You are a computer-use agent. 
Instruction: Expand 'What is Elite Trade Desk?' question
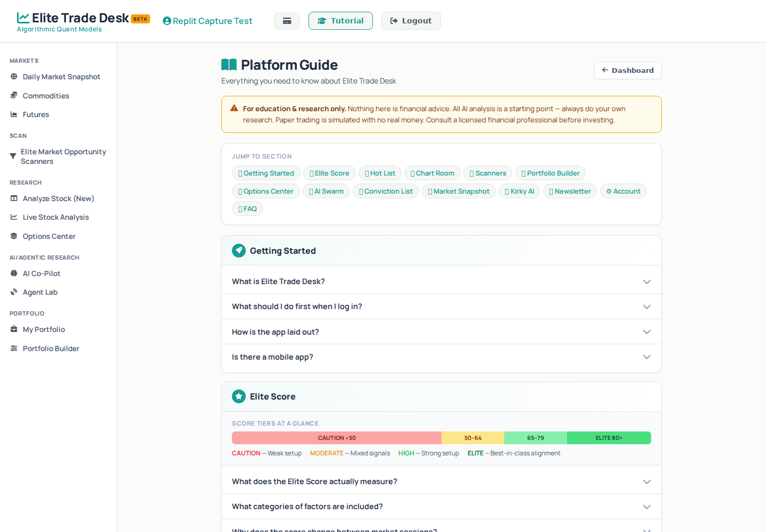point(442,281)
